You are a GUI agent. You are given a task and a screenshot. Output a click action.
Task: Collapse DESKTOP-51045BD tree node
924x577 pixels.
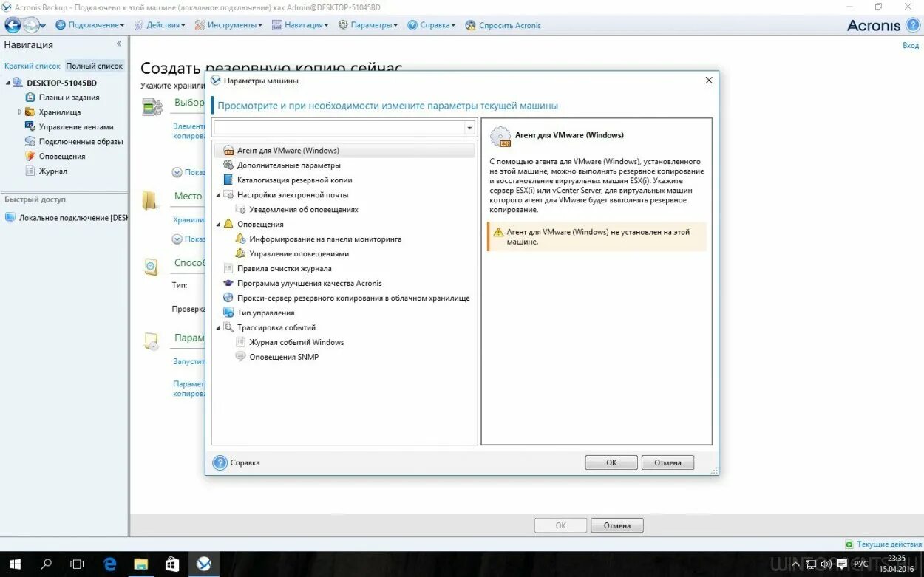click(x=7, y=83)
